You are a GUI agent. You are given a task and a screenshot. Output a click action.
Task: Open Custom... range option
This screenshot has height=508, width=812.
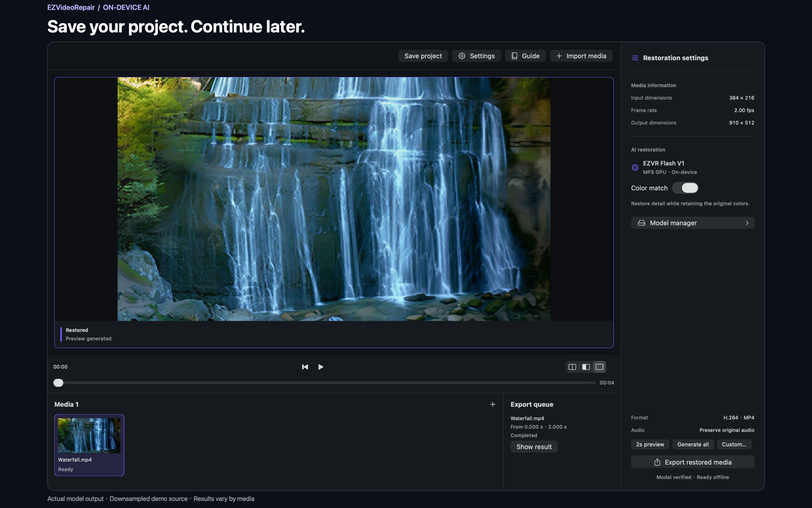coord(734,444)
